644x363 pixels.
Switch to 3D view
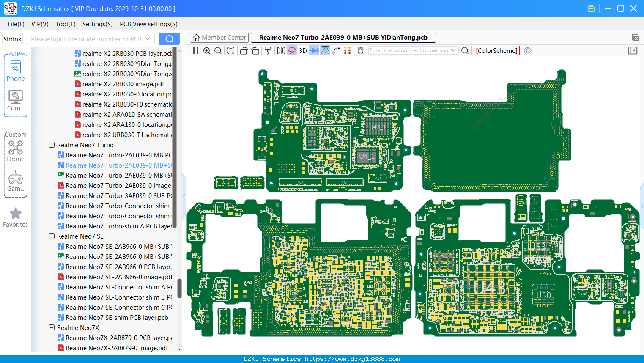(x=303, y=50)
